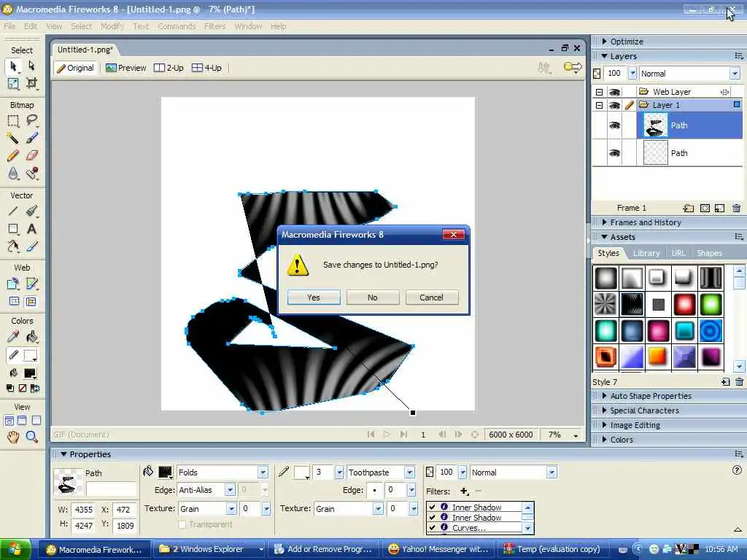Collapse the Layer 1 tree node

click(x=600, y=105)
